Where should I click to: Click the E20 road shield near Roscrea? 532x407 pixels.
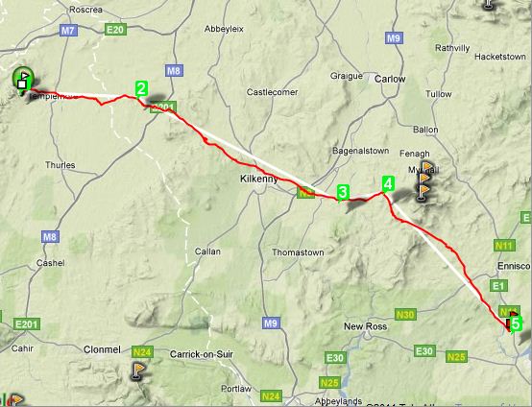pos(115,30)
